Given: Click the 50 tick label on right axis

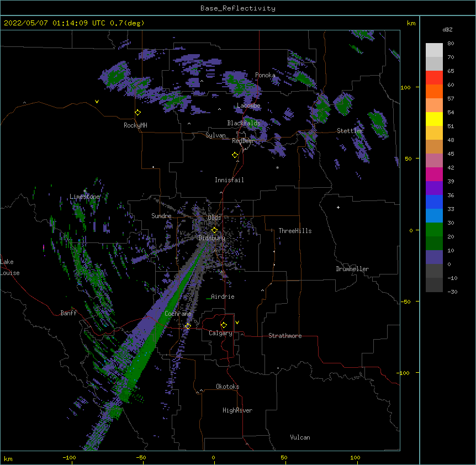Looking at the screenshot, I should 408,158.
